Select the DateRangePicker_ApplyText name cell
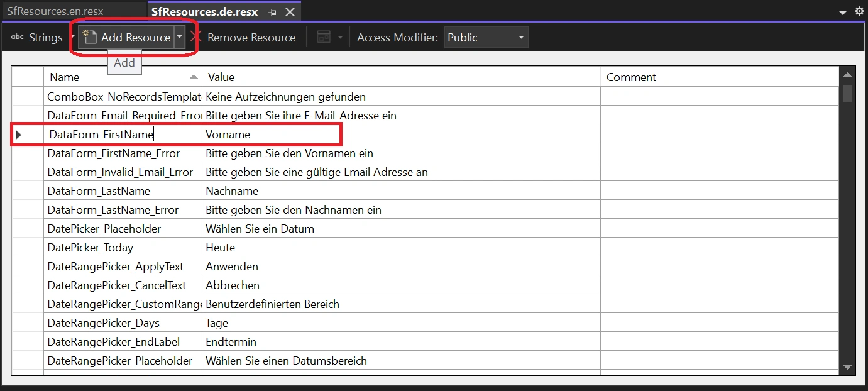 point(123,267)
